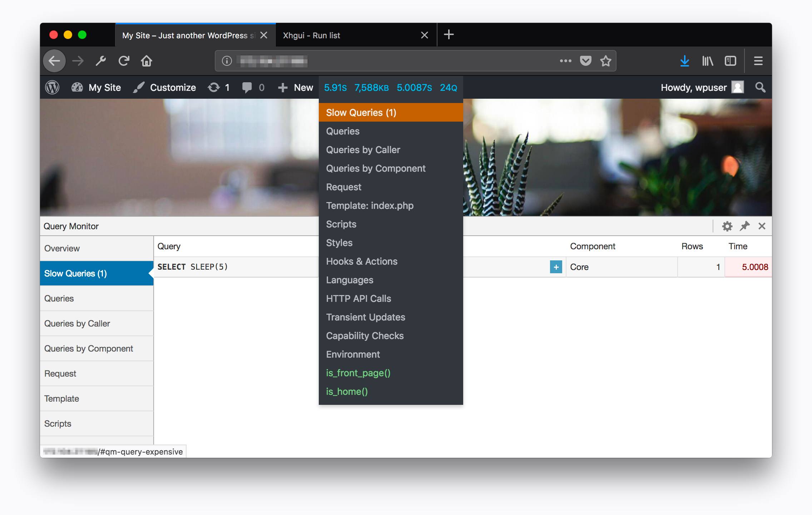
Task: Click the comments bubble icon
Action: coord(247,87)
